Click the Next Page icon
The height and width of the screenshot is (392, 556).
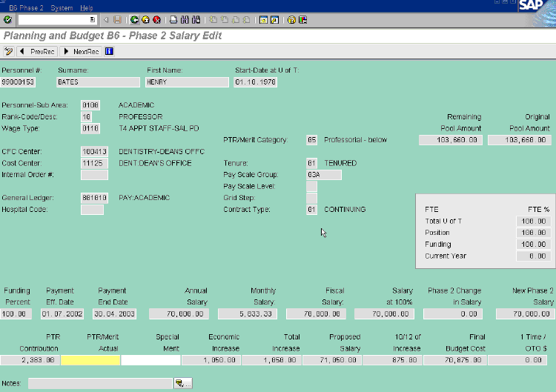pos(236,20)
